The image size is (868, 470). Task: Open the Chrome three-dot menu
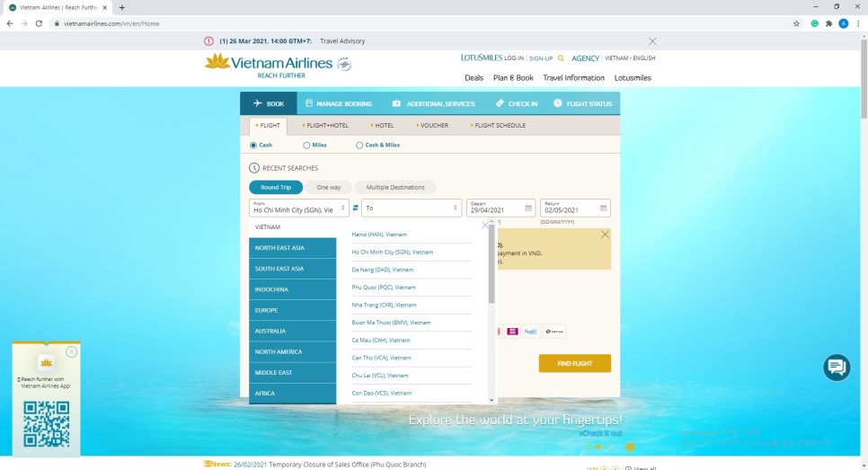click(859, 23)
